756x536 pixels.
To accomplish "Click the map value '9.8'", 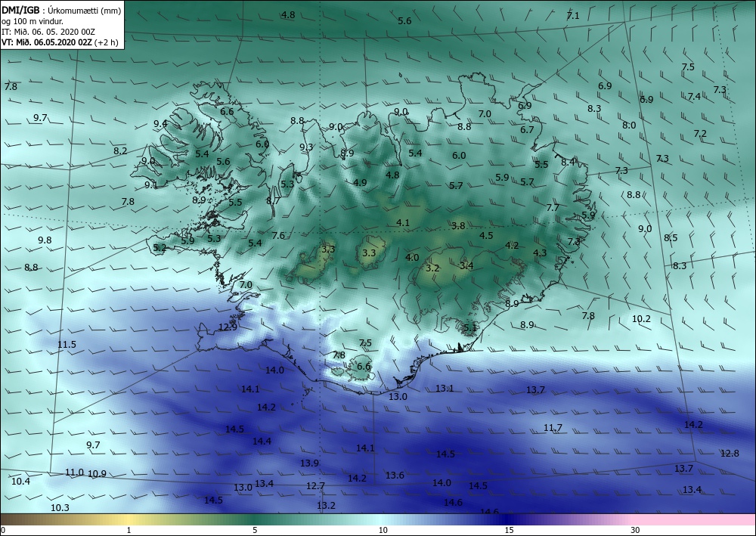I will [45, 240].
